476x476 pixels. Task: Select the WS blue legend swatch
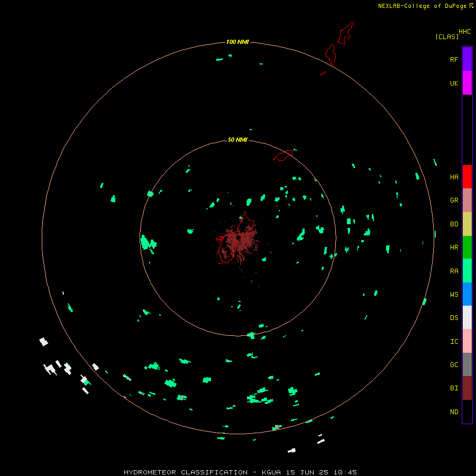tap(467, 294)
